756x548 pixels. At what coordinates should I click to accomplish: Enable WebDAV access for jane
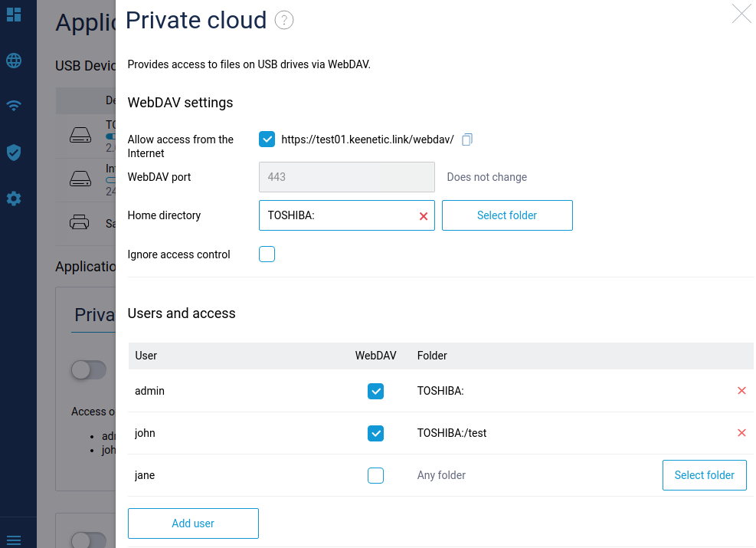coord(375,475)
